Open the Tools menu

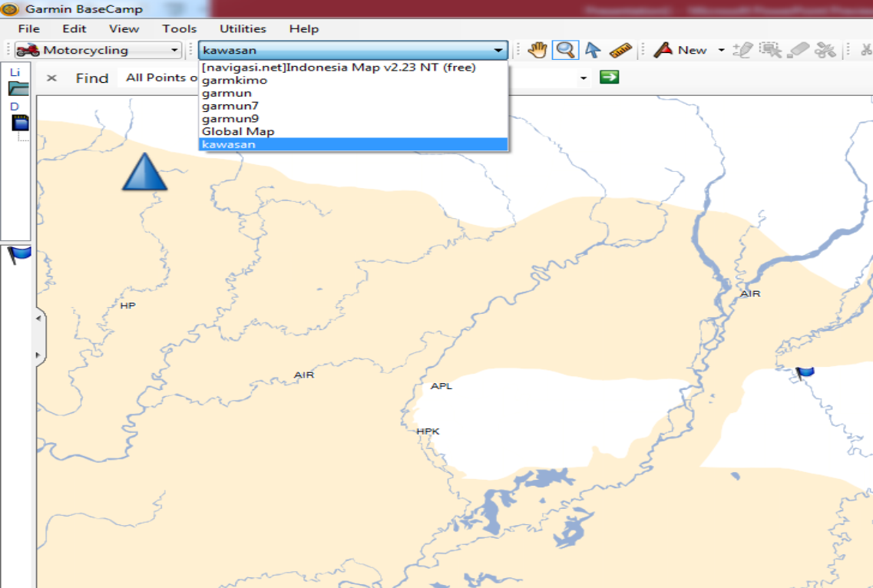[x=179, y=29]
